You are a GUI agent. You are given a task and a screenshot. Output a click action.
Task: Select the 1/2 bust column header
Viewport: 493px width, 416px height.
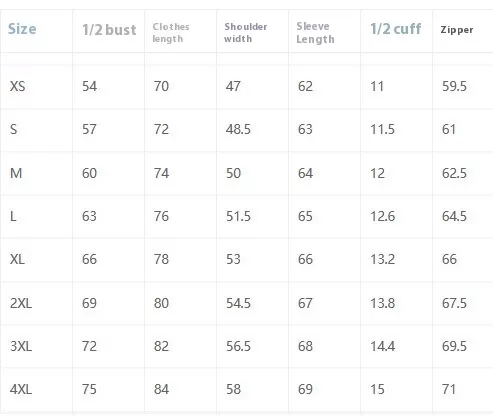[x=109, y=30]
